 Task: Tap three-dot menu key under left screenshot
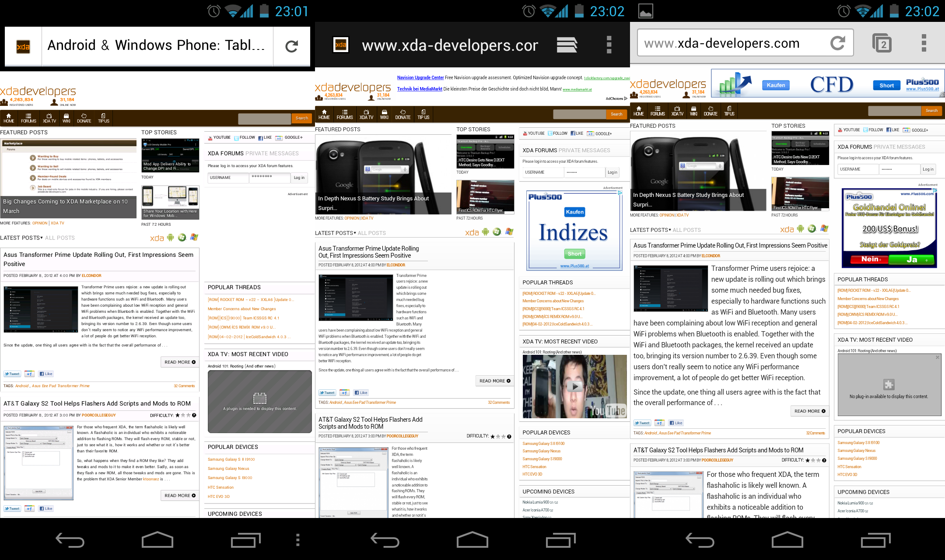[298, 540]
